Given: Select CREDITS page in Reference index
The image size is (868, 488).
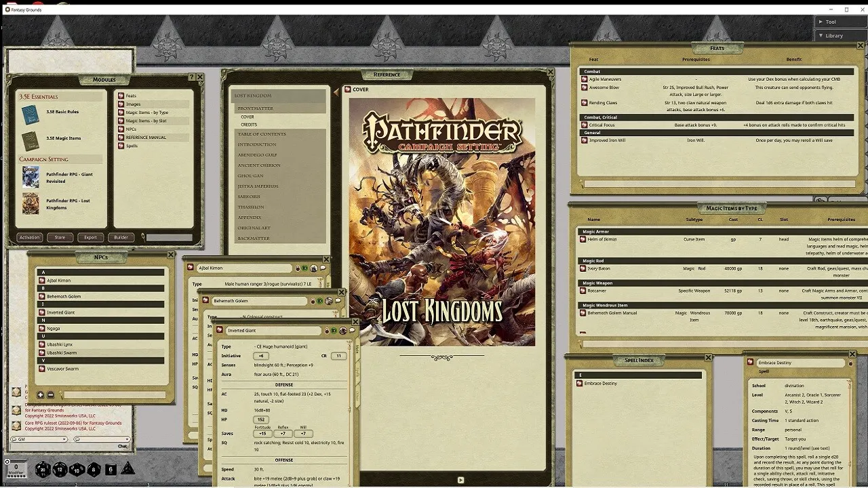Looking at the screenshot, I should click(249, 125).
